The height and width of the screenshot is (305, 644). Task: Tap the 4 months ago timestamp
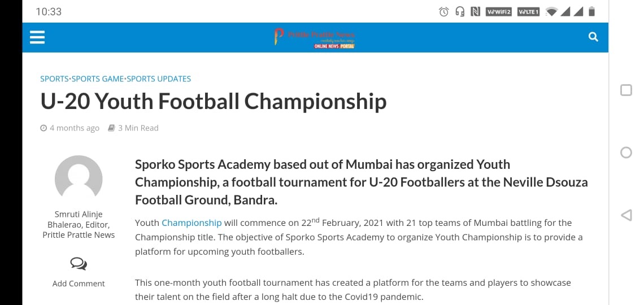(x=74, y=128)
